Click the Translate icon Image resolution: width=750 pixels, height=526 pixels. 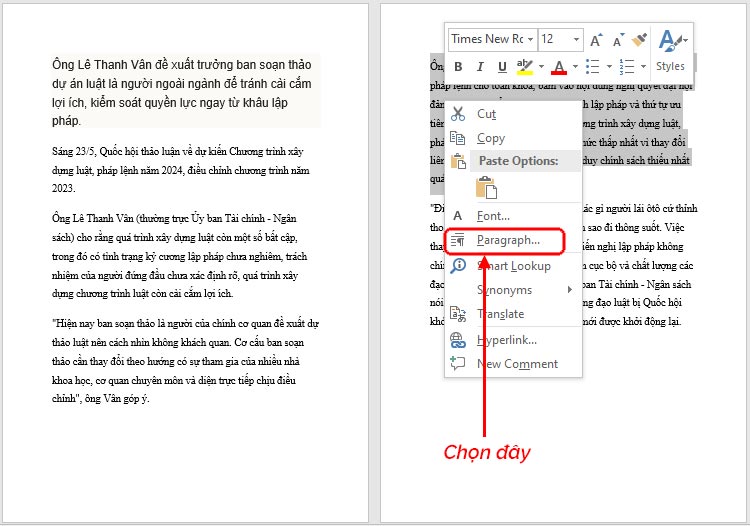point(458,314)
